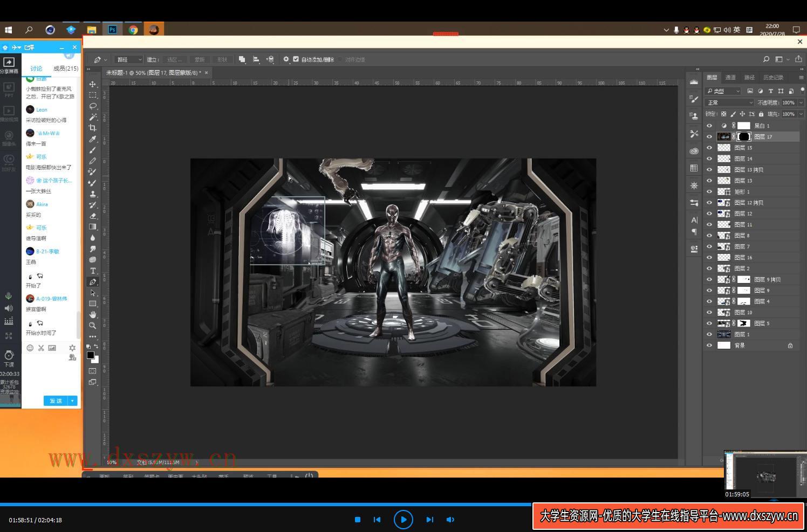Switch to the 通道 panel tab
The width and height of the screenshot is (807, 532).
730,78
